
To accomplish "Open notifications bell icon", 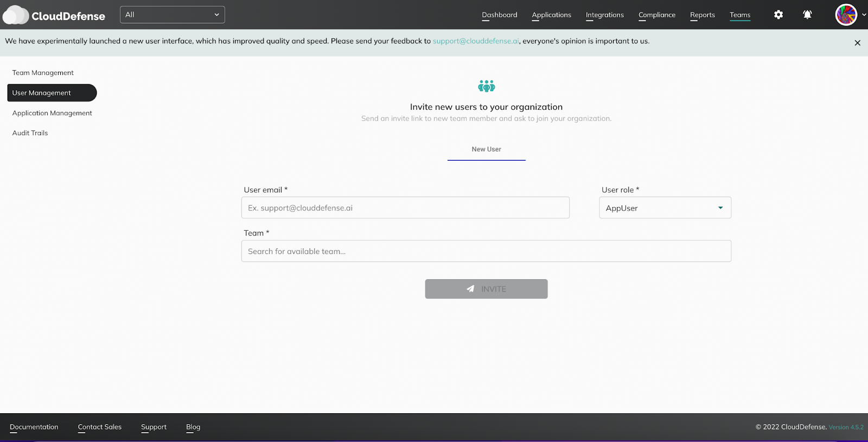I will [x=807, y=15].
